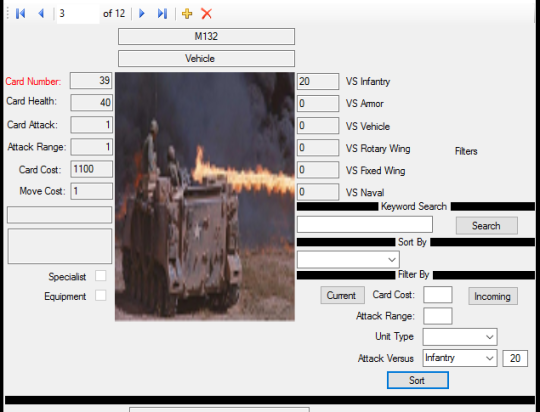Click the Filter By Attack Range field
Image resolution: width=540 pixels, height=412 pixels.
pyautogui.click(x=438, y=316)
